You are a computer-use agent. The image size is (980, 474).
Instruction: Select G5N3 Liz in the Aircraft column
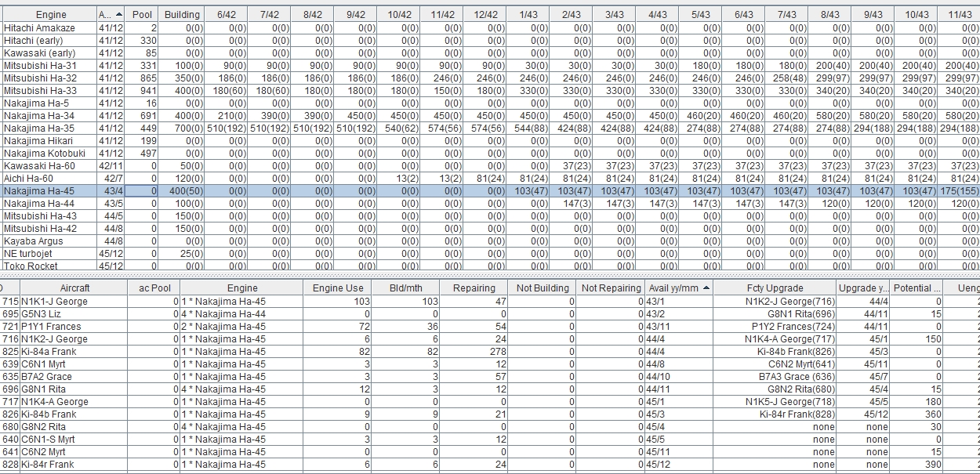click(74, 313)
